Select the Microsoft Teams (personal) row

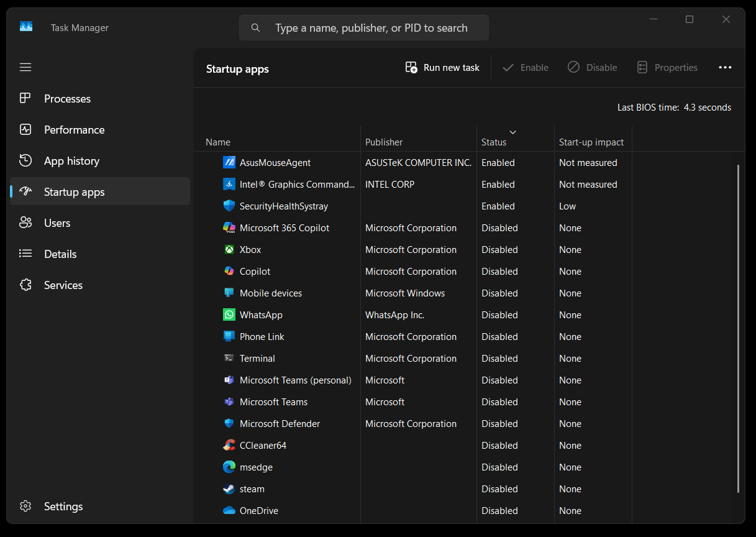point(295,380)
